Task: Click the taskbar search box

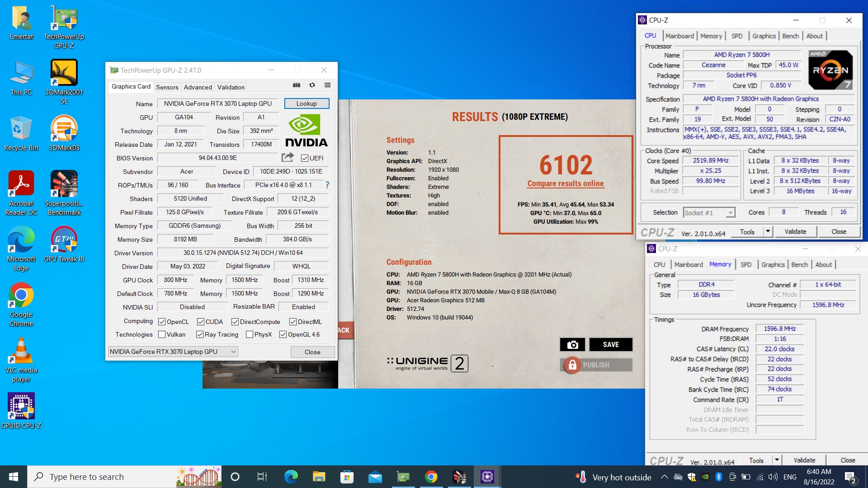Action: pos(124,477)
